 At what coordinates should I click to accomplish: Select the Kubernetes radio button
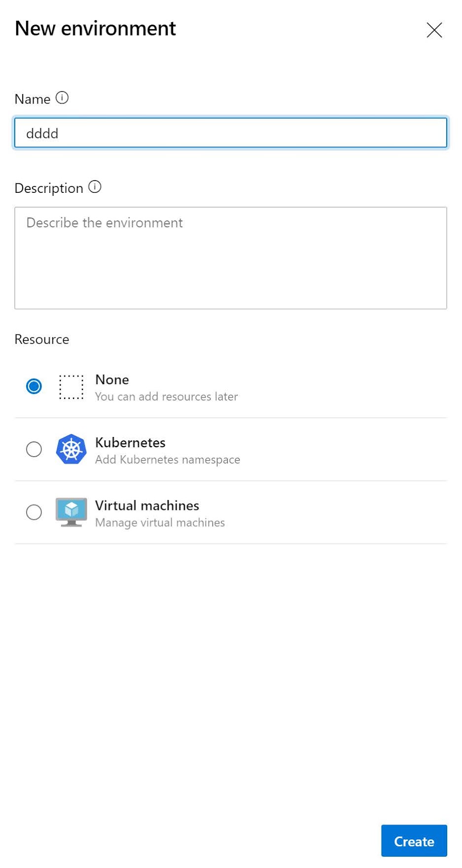[x=34, y=449]
